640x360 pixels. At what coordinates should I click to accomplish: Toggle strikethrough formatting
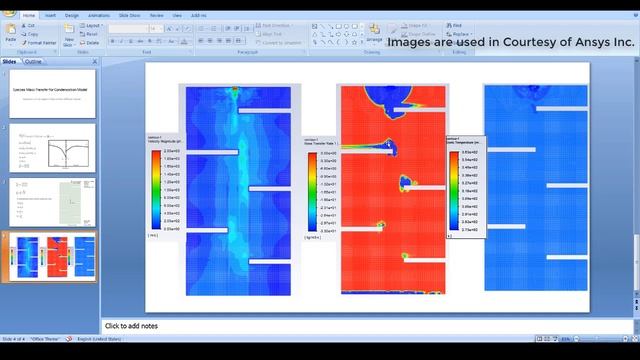tap(140, 42)
